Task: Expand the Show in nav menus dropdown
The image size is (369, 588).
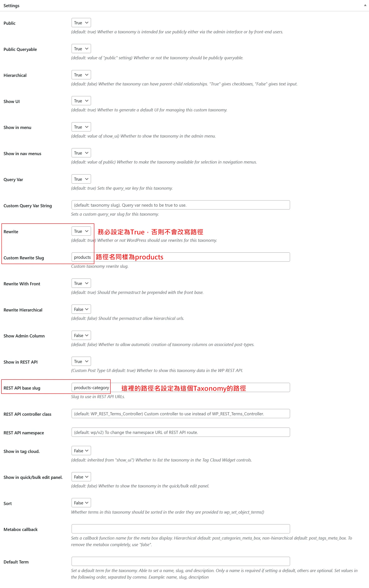Action: point(81,153)
